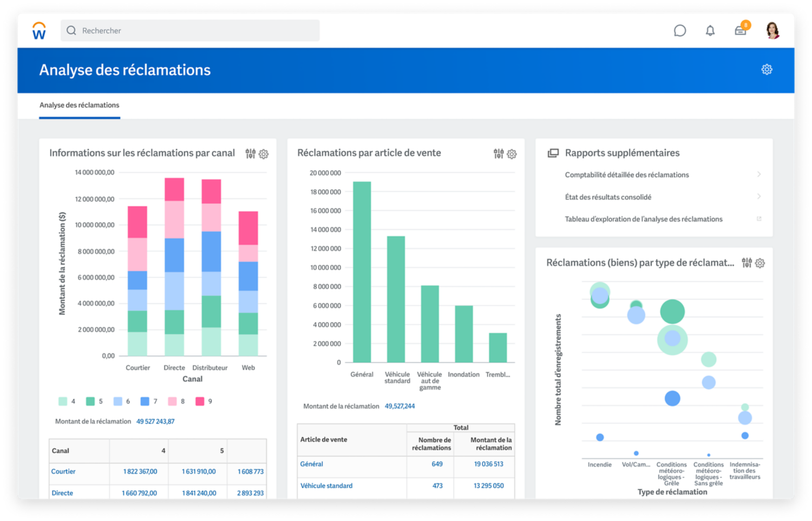Open the chat messages icon

point(680,31)
